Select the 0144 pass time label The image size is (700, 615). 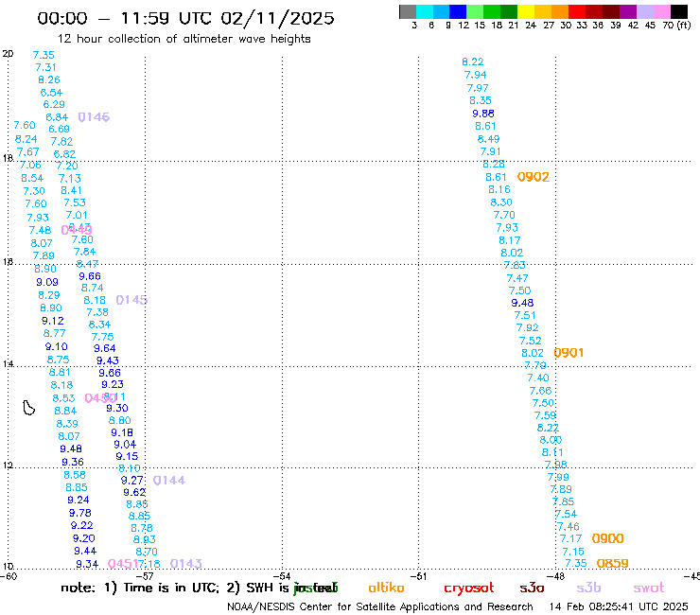[x=169, y=480]
